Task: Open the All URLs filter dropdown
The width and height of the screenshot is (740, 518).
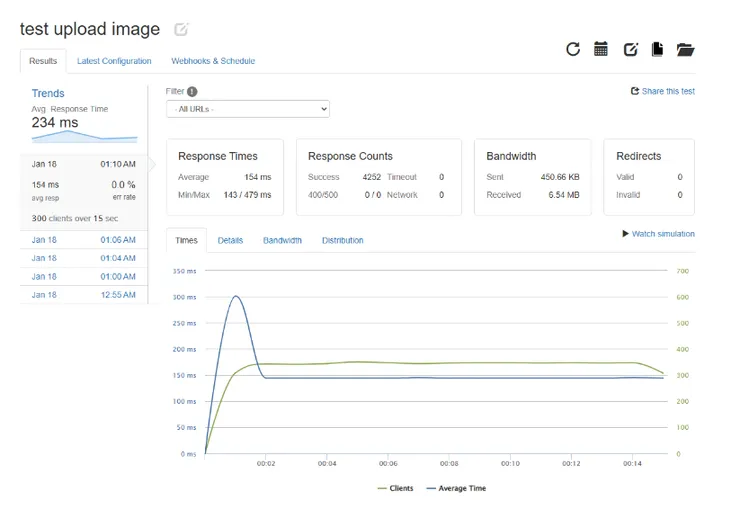Action: [248, 108]
